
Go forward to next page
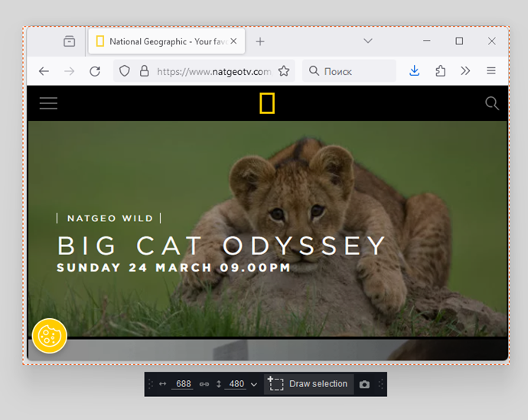click(70, 71)
